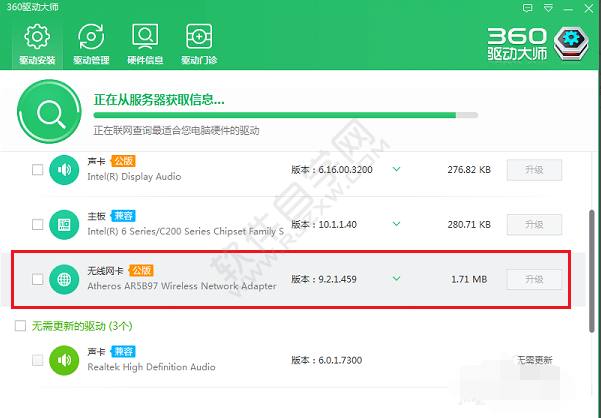Expand version dropdown for 10.1.1.40

click(x=397, y=224)
